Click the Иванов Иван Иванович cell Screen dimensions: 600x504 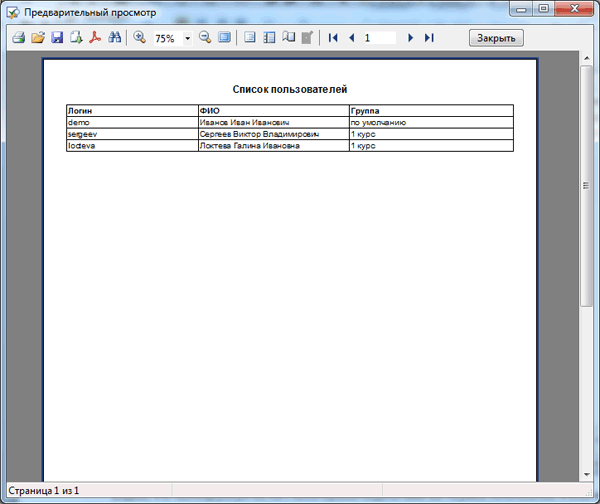click(x=274, y=122)
